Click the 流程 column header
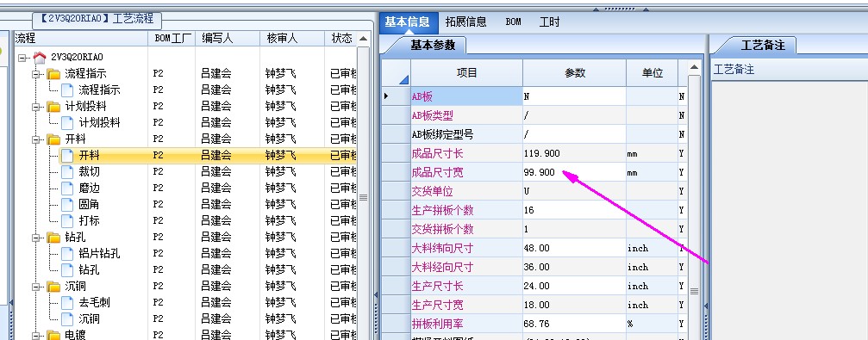The image size is (868, 340). [x=81, y=38]
